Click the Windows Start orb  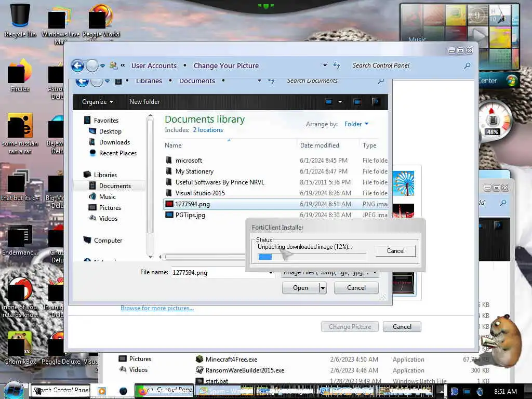pos(14,390)
